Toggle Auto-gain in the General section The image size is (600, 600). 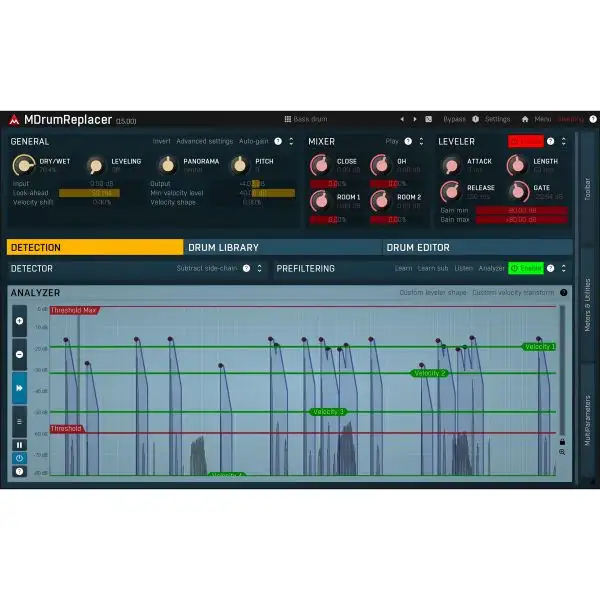point(253,141)
